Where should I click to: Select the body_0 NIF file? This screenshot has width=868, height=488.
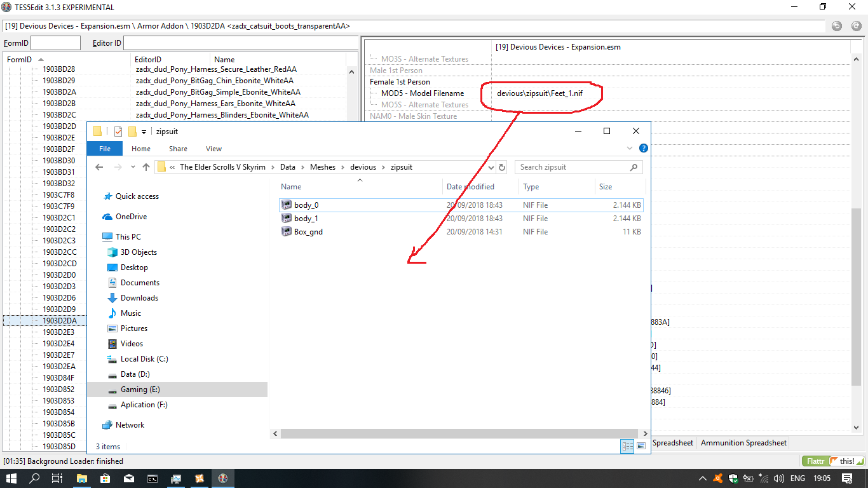coord(461,205)
